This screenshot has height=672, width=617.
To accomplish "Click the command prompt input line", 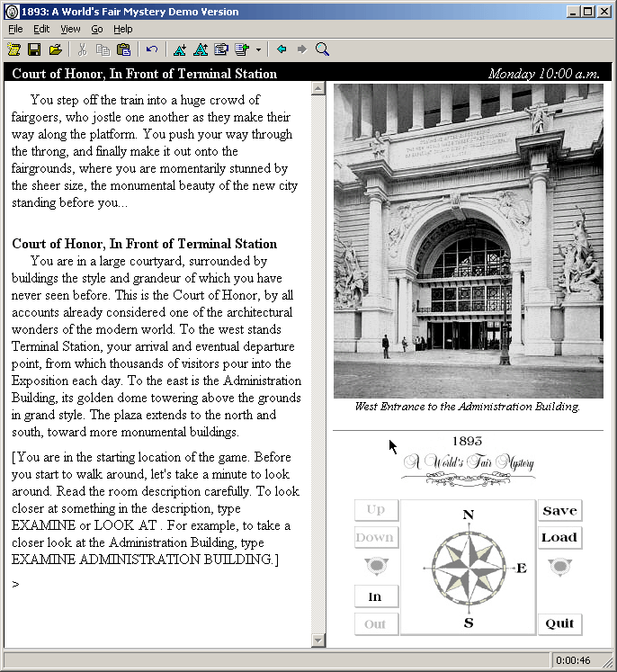I will (158, 585).
